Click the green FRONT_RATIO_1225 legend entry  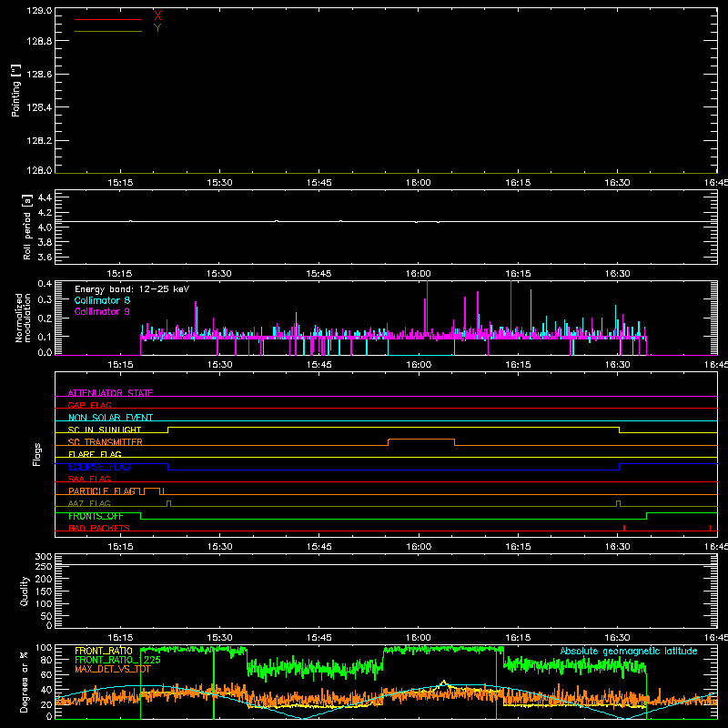pos(118,660)
